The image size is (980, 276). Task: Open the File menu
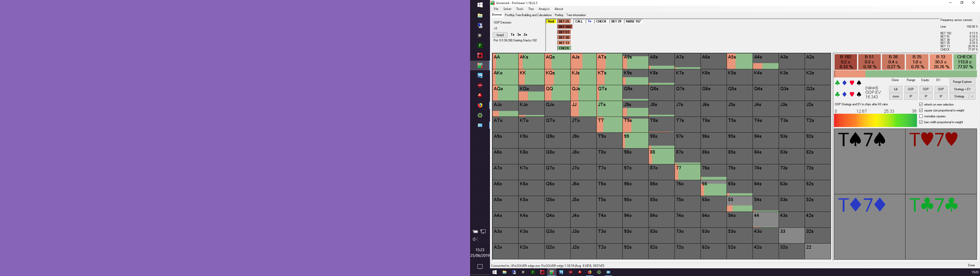pos(496,9)
